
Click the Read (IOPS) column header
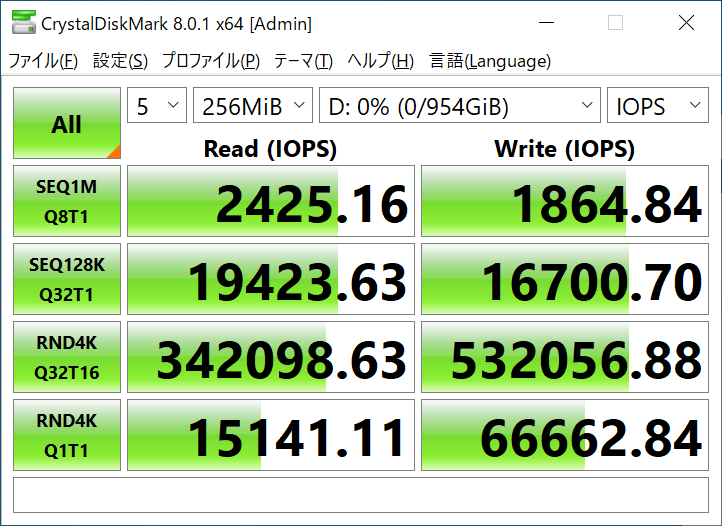click(x=270, y=149)
